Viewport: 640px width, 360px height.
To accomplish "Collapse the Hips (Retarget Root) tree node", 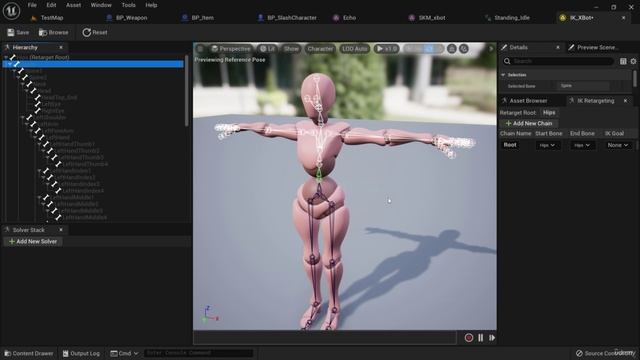I will [x=6, y=58].
